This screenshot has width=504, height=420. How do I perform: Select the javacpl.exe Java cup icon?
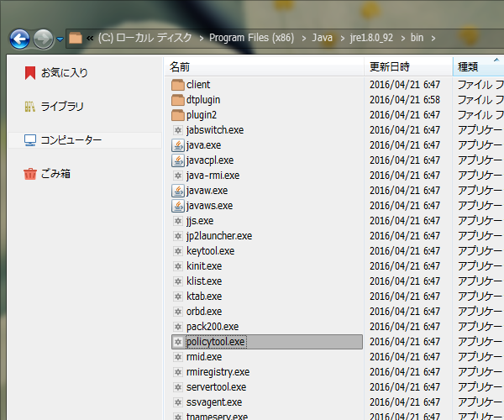click(x=178, y=160)
